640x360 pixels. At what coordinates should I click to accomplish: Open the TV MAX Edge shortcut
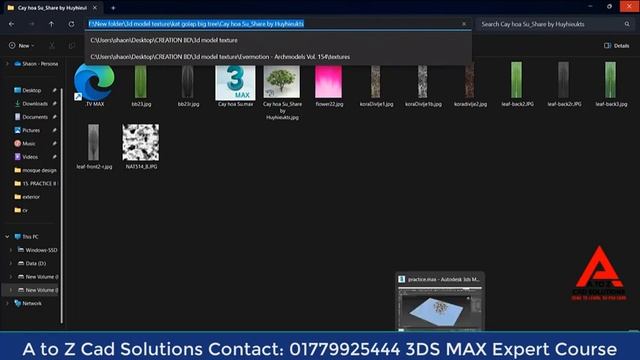click(x=94, y=86)
